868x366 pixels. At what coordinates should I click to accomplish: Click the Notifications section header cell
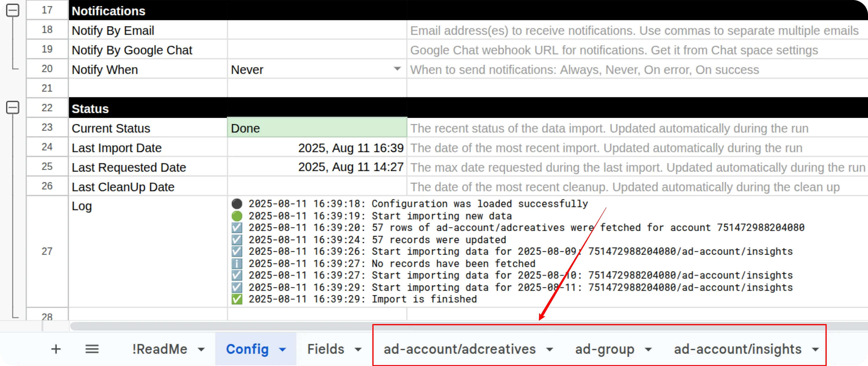click(148, 10)
